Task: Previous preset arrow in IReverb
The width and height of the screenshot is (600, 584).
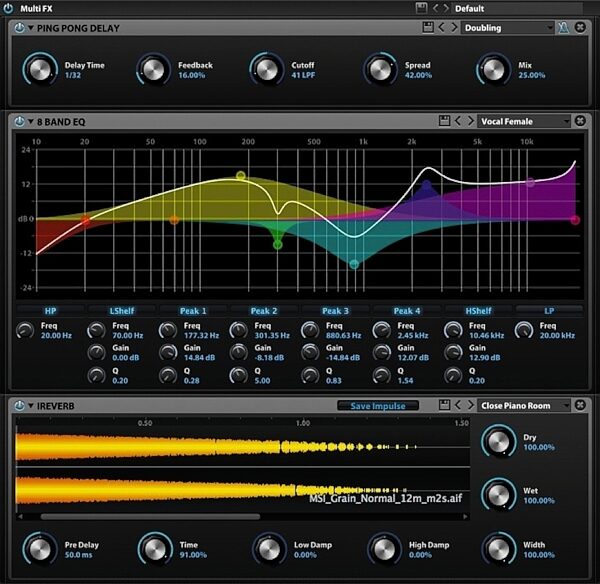Action: (458, 405)
